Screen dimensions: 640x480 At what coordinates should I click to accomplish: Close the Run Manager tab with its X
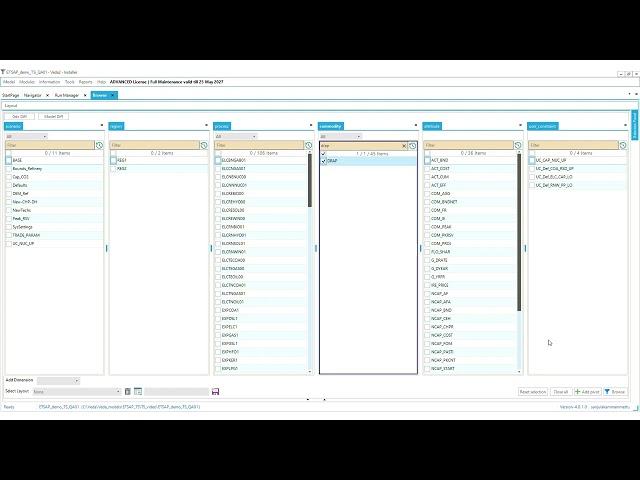click(85, 95)
